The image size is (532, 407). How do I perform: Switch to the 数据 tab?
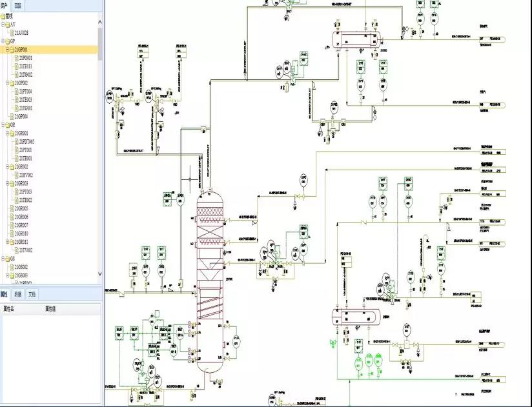pos(18,294)
